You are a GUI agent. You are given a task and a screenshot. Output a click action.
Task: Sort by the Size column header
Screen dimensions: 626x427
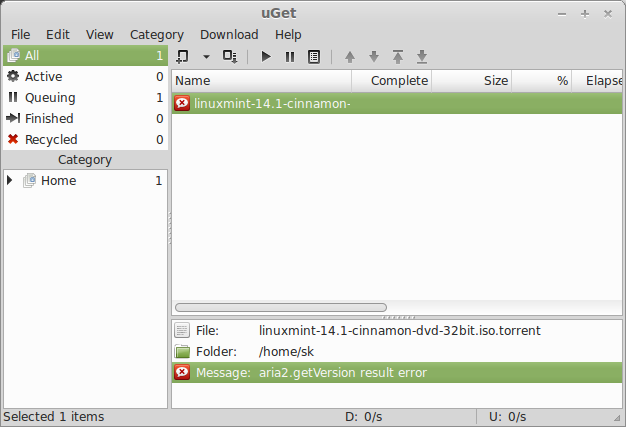tap(471, 81)
